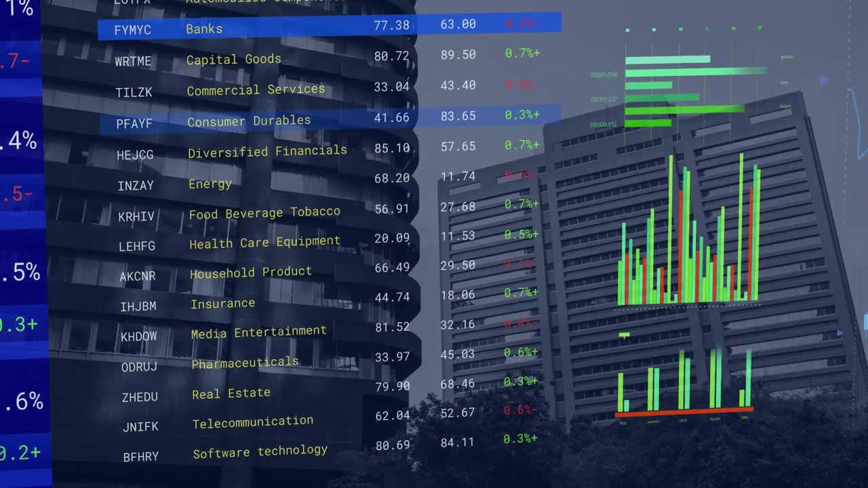The width and height of the screenshot is (868, 488).
Task: Click the WRTME Capital Goods entry
Action: [x=234, y=60]
